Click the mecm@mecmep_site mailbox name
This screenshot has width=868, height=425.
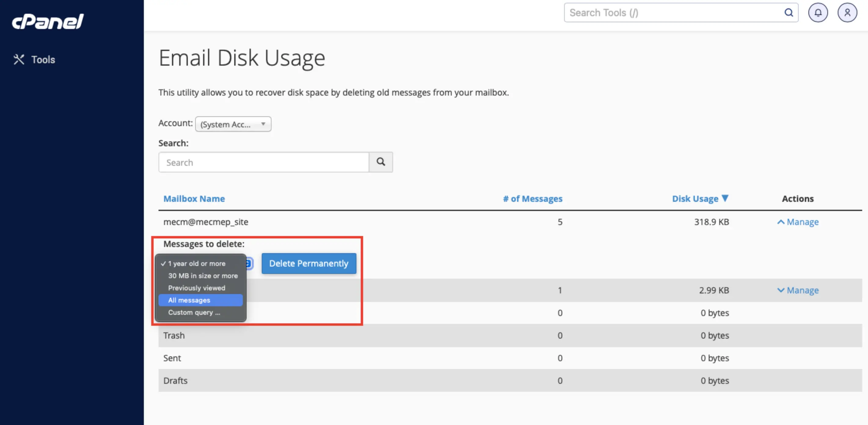tap(206, 222)
